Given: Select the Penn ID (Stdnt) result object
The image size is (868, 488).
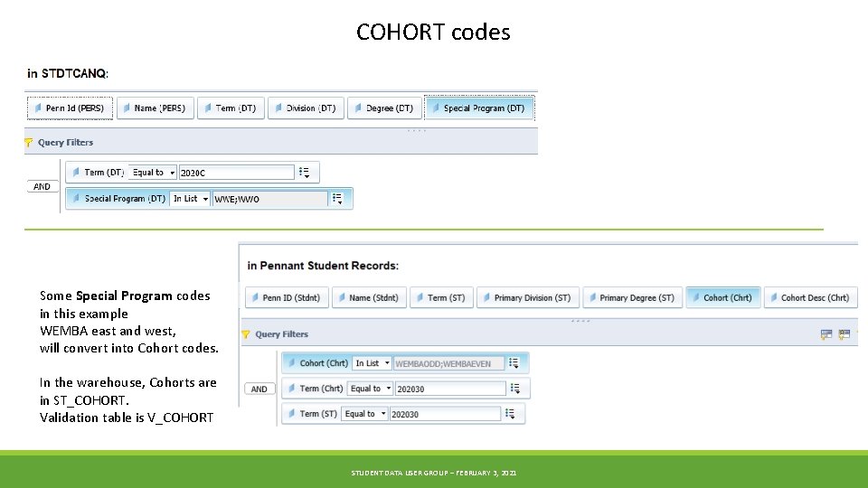Looking at the screenshot, I should point(287,297).
